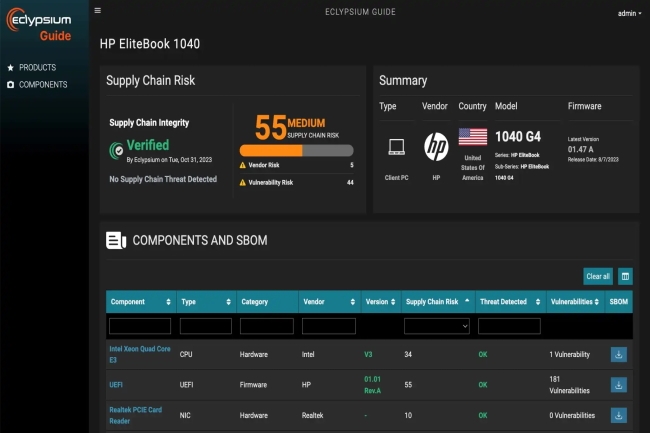Sort table by Vulnerabilities column
Screen dimensions: 650x433
pyautogui.click(x=574, y=302)
